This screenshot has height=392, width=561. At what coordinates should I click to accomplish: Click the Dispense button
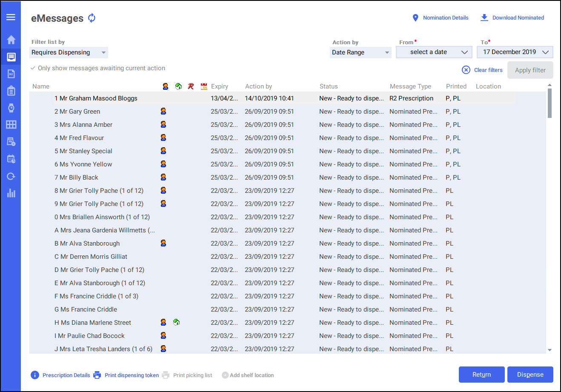coord(530,375)
